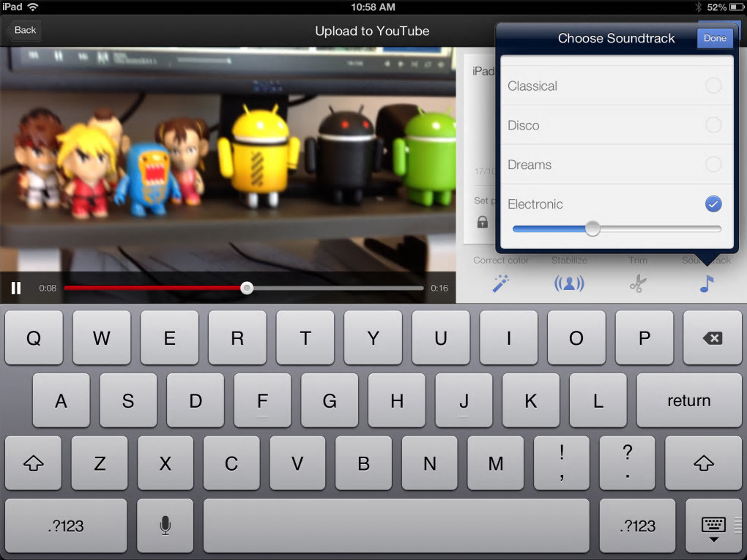The width and height of the screenshot is (747, 560).
Task: Hide the keyboard with the keyboard key
Action: coord(713,526)
